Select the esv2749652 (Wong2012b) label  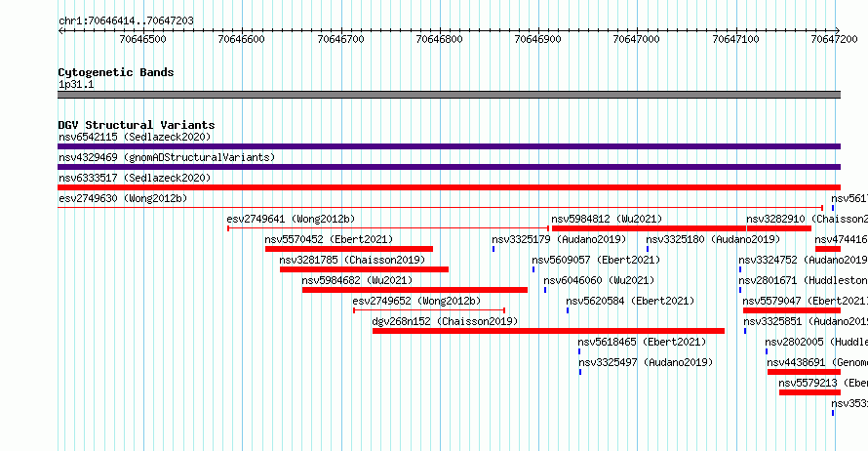pyautogui.click(x=416, y=301)
